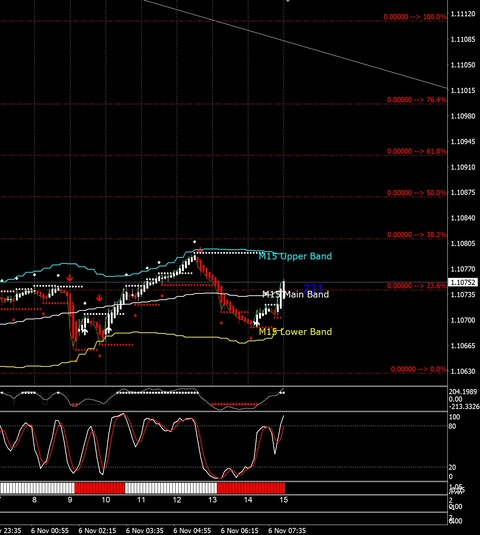Click the 204.1989 indicator scale value
Viewport: 480px width, 535px height.
(463, 392)
